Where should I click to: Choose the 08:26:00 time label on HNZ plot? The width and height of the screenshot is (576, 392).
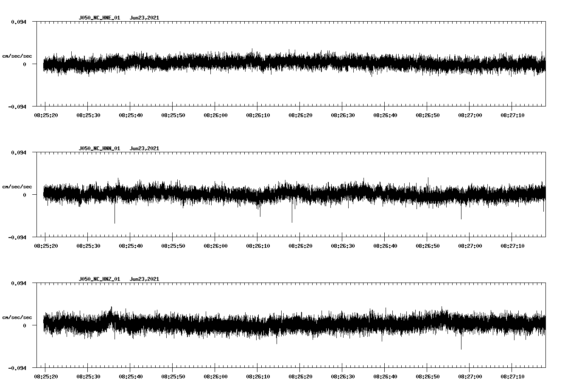pyautogui.click(x=215, y=377)
